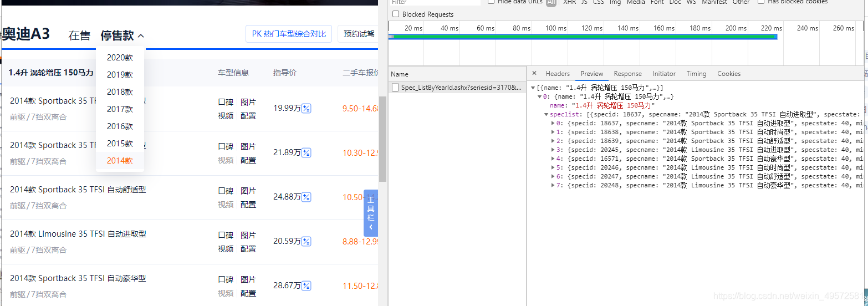
Task: Open 图片 link for 21.89万 model
Action: point(248,146)
